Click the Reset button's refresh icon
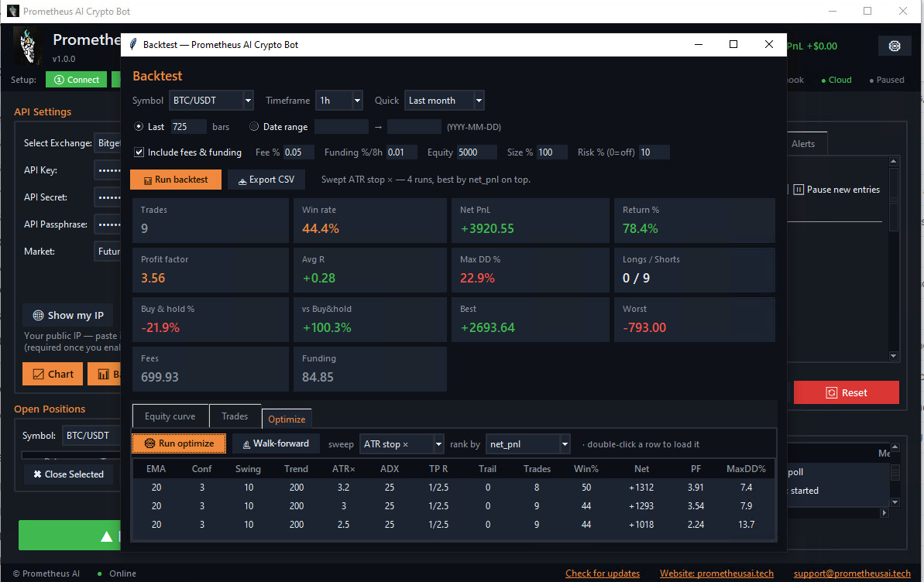Viewport: 924px width, 582px height. point(832,393)
